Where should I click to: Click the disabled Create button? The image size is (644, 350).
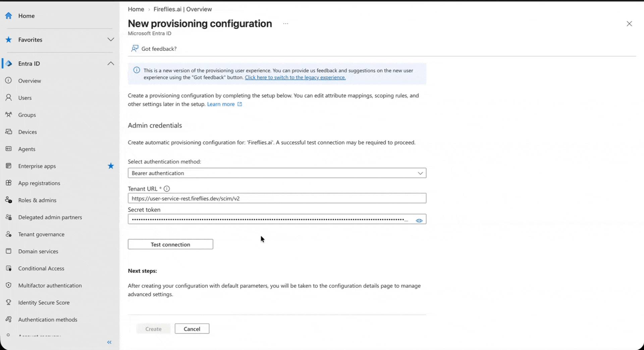(153, 329)
